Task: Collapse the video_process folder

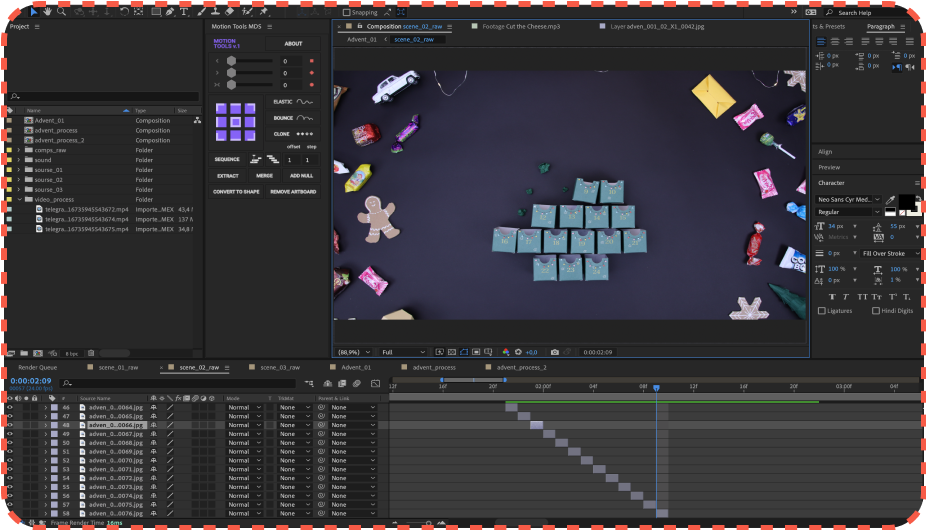Action: pyautogui.click(x=19, y=200)
